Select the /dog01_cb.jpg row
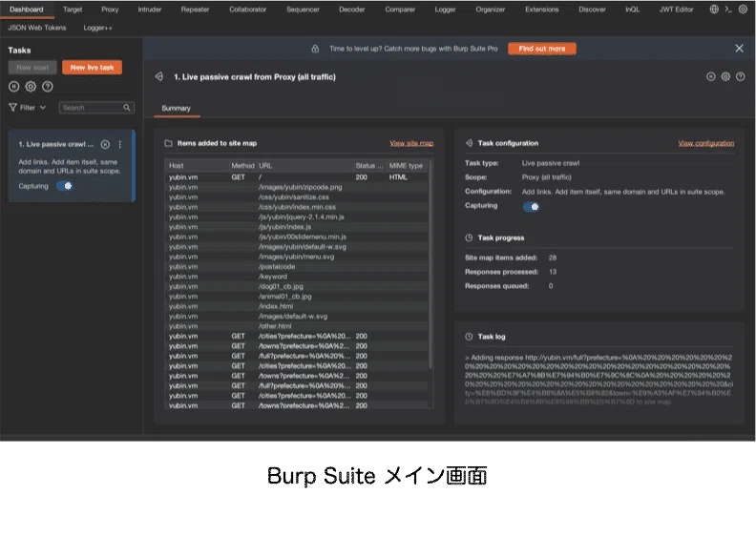 [x=296, y=286]
